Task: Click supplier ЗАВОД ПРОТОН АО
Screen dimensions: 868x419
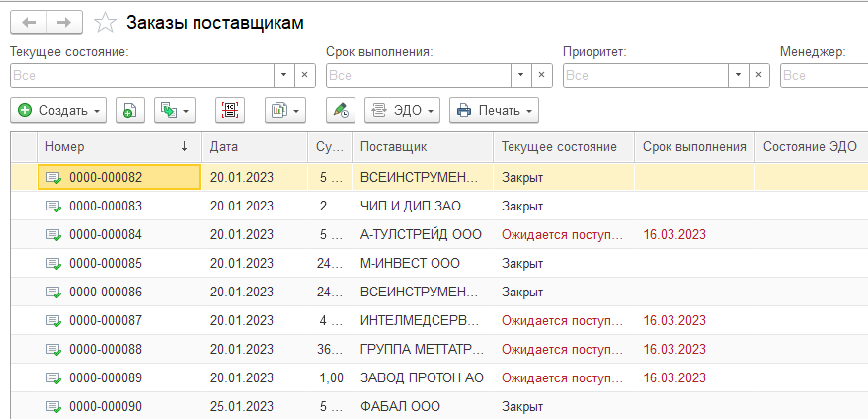Action: 422,377
